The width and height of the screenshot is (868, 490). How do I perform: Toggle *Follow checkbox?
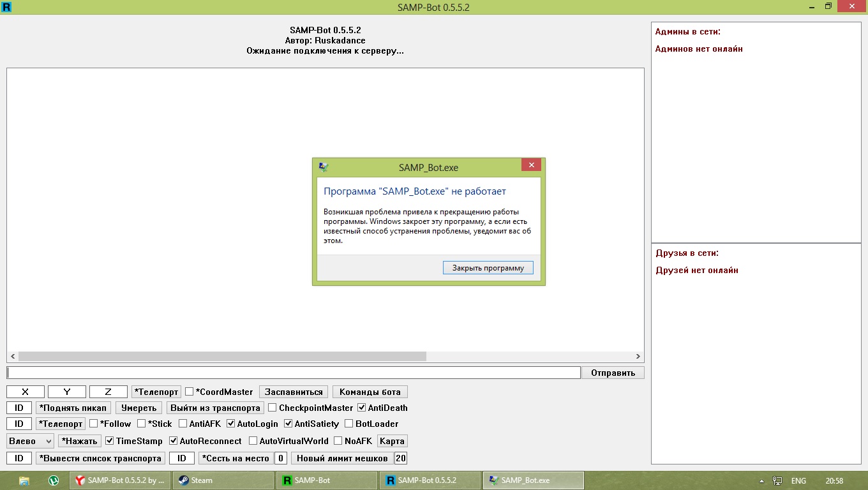point(94,424)
